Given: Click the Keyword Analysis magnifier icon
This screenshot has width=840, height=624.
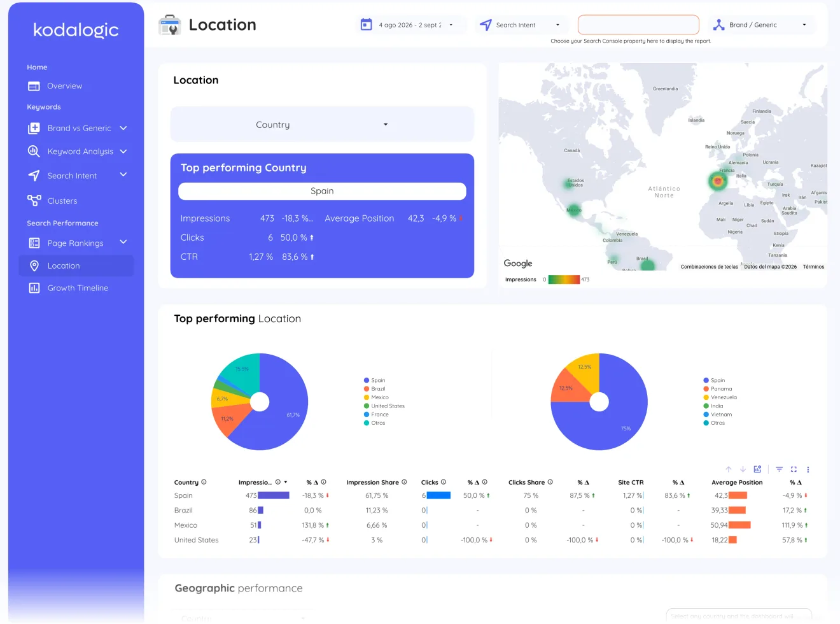Looking at the screenshot, I should coord(34,152).
